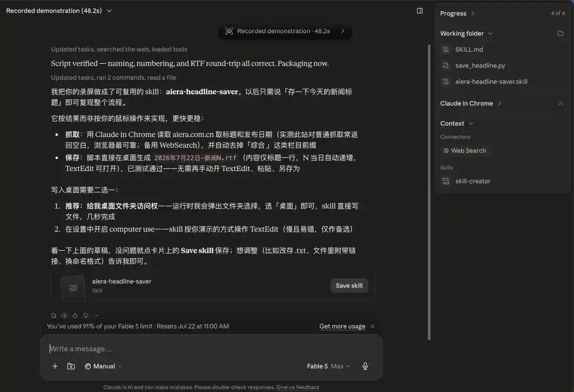Open the working folder icon
Image resolution: width=574 pixels, height=392 pixels.
coord(561,33)
